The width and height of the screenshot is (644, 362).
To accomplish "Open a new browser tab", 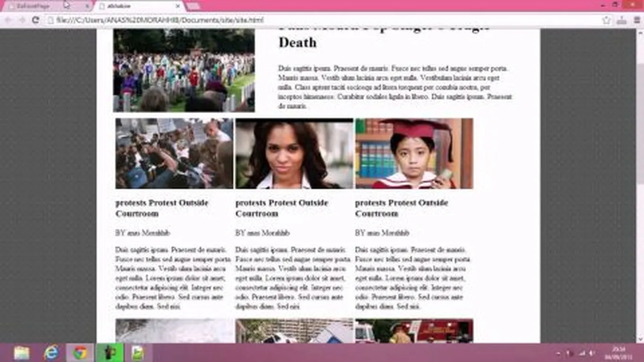I will pos(193,6).
